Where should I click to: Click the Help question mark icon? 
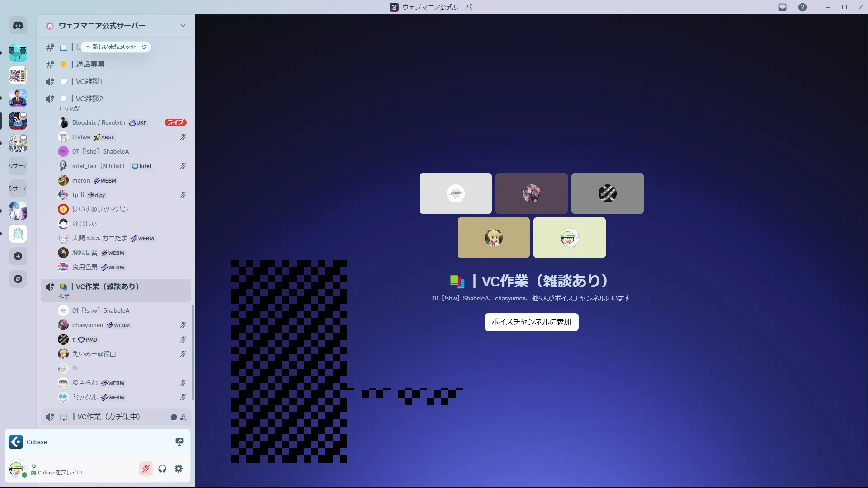point(802,7)
